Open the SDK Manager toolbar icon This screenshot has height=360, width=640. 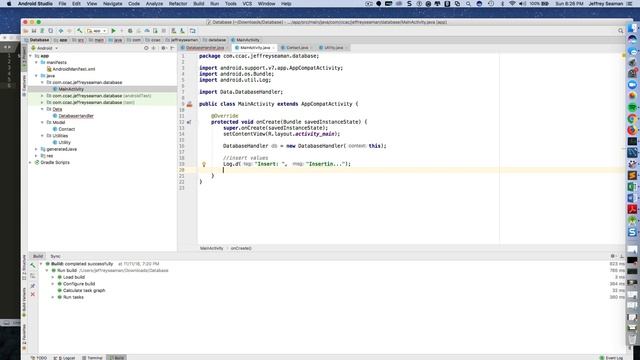pyautogui.click(x=182, y=31)
